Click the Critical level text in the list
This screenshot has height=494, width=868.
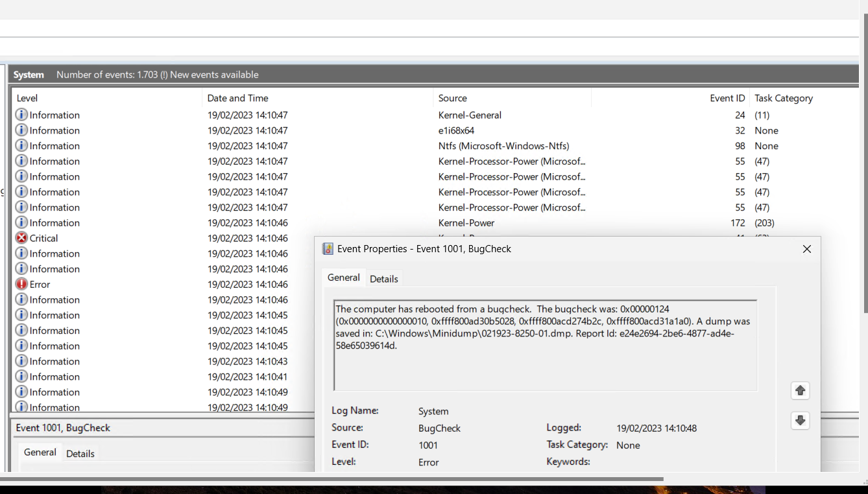(x=43, y=238)
